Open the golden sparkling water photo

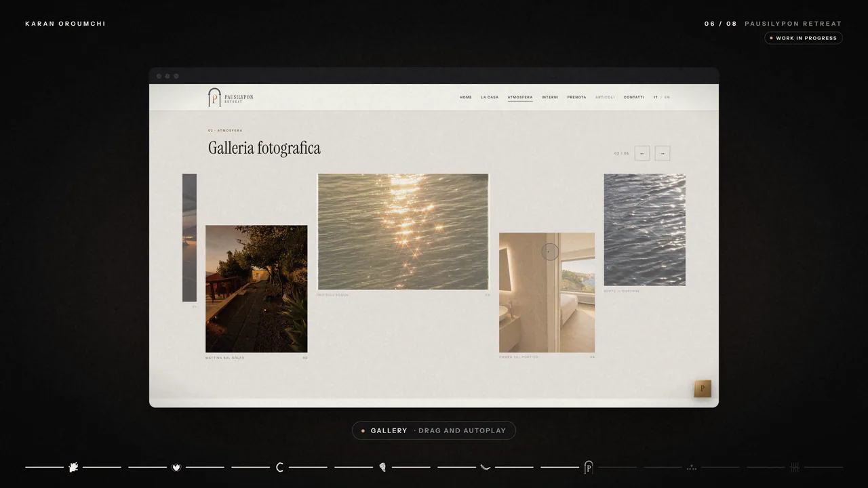click(403, 232)
